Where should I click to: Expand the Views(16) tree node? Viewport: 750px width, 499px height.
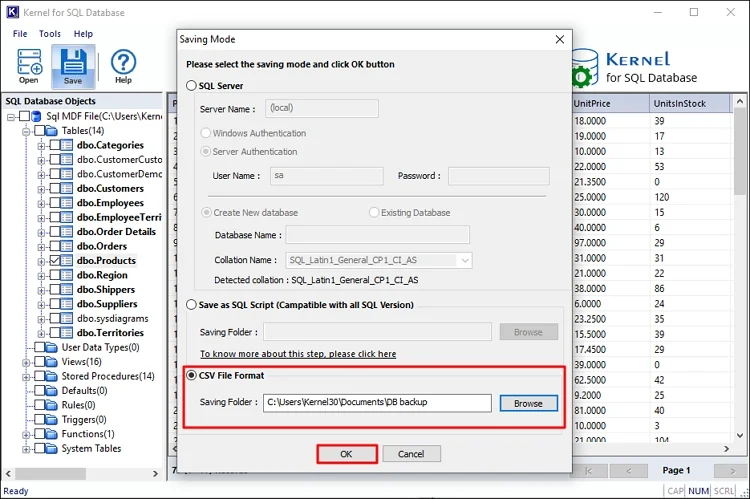26,362
